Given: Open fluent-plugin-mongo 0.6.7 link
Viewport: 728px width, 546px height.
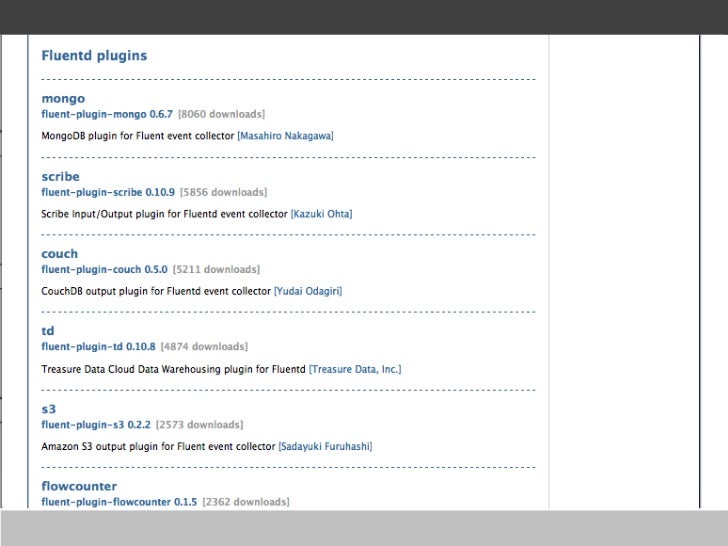Looking at the screenshot, I should pos(107,114).
